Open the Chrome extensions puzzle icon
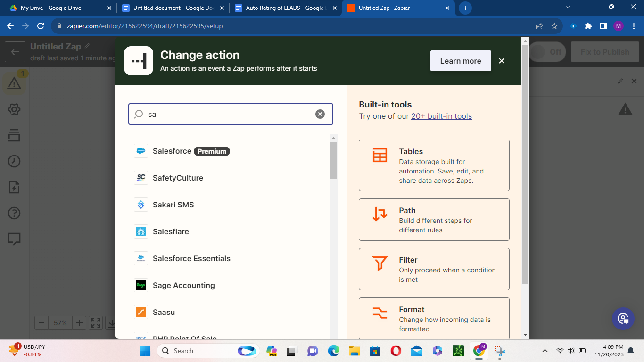Image resolution: width=644 pixels, height=362 pixels. click(588, 26)
